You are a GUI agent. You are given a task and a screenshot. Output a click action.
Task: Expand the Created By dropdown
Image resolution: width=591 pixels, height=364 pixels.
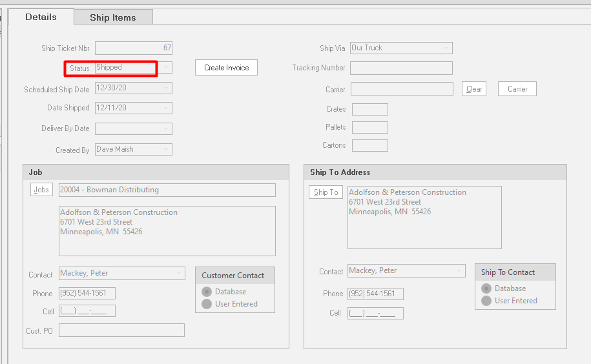click(x=166, y=149)
